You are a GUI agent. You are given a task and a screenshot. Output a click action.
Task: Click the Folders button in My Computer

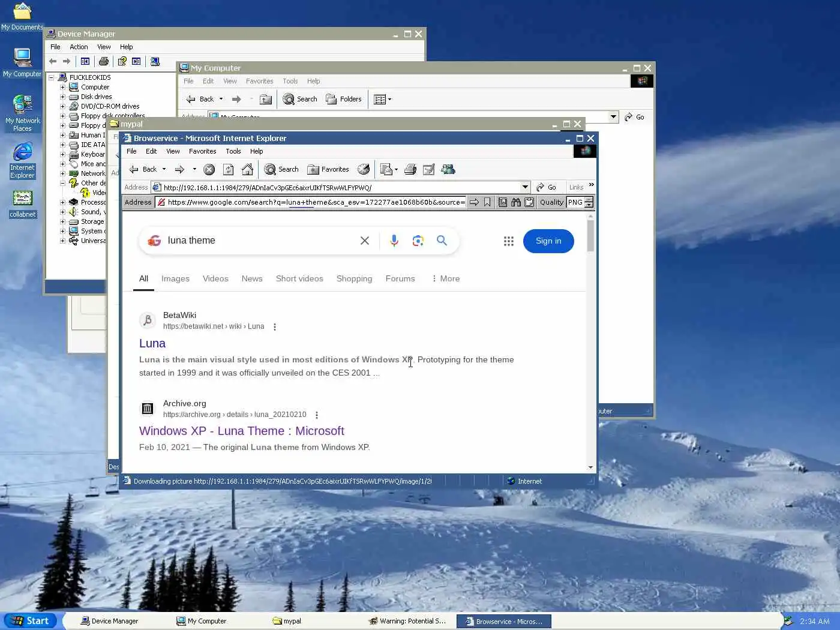click(x=344, y=100)
